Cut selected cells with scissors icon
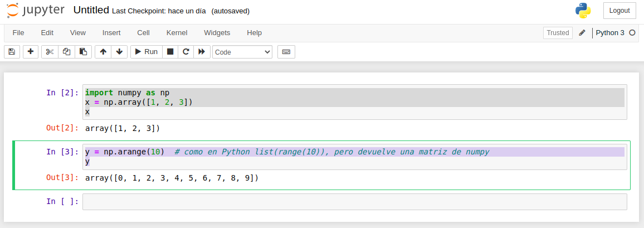 50,52
